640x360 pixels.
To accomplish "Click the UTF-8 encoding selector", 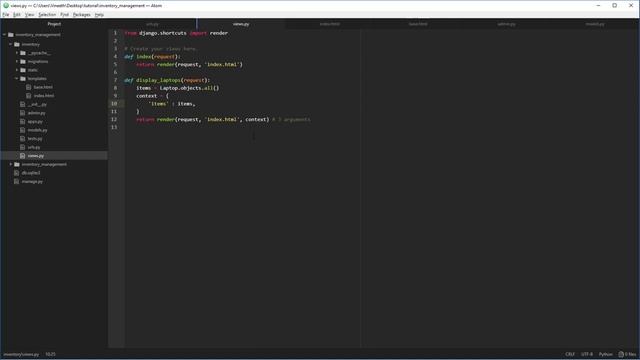I will click(587, 354).
